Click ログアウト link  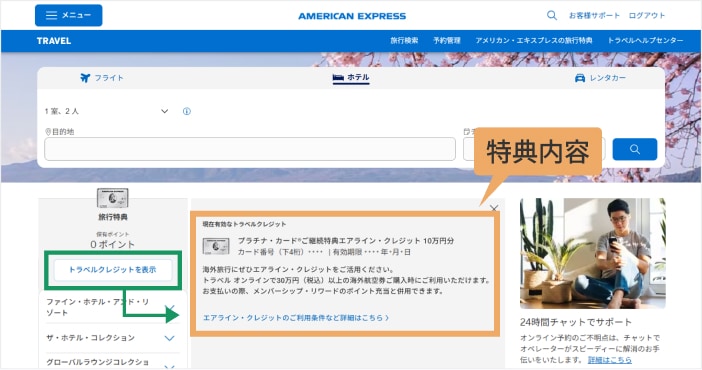tap(646, 16)
